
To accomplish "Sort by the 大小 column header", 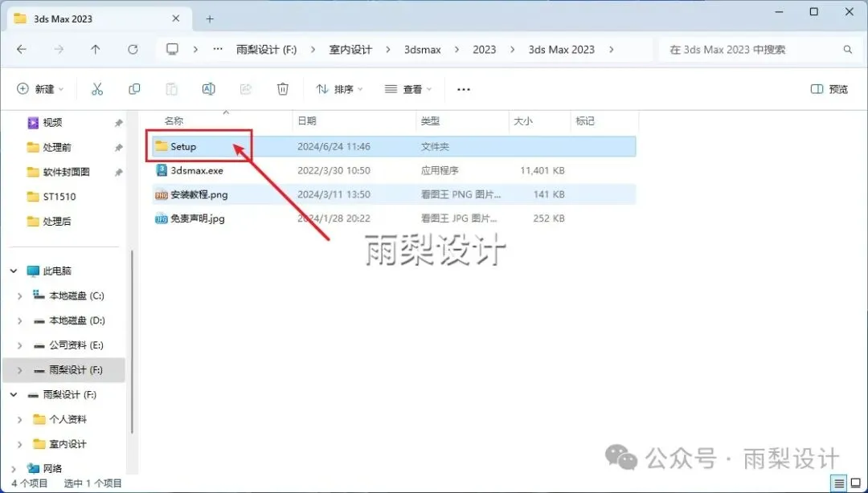I will pyautogui.click(x=523, y=120).
